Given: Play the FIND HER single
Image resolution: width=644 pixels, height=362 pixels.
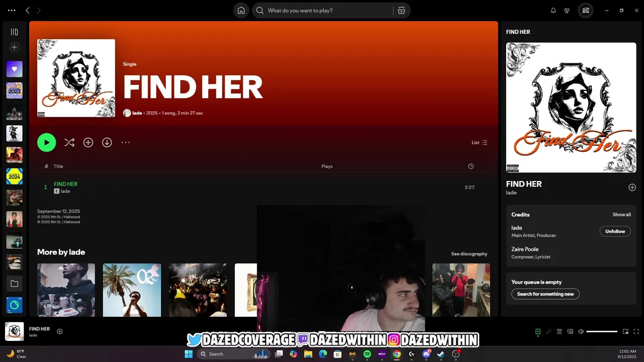Looking at the screenshot, I should tap(46, 143).
